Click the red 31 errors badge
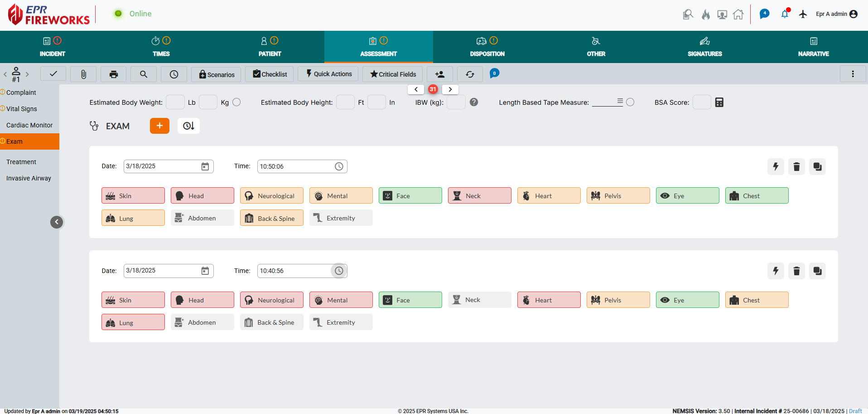 coord(433,89)
